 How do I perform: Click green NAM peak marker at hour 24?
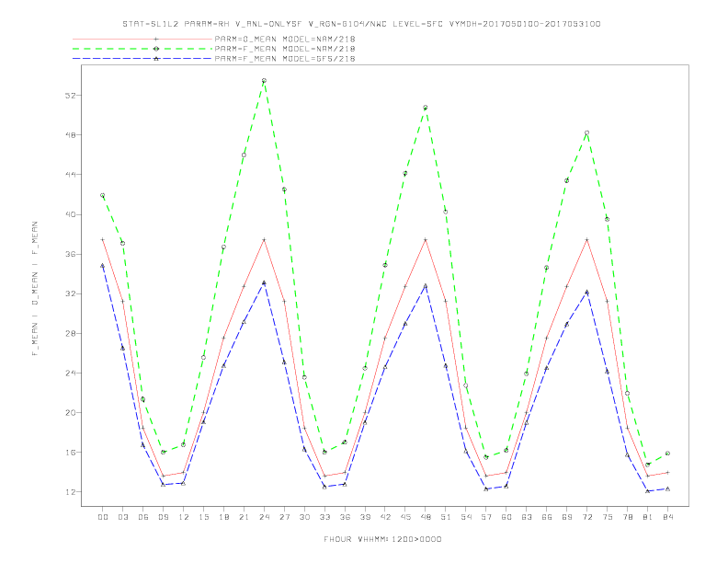click(x=264, y=81)
